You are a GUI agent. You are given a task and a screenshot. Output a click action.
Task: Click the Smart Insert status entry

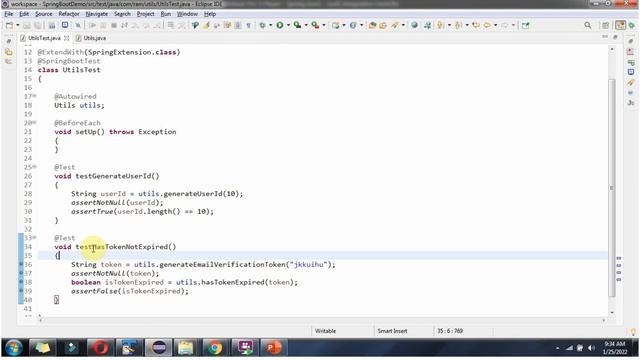392,331
